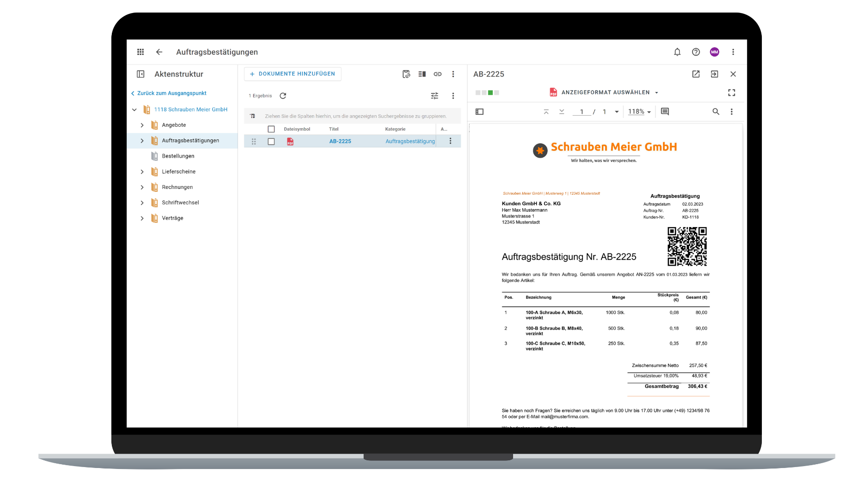The width and height of the screenshot is (868, 482).
Task: Open the split-view layout icon
Action: (x=421, y=74)
